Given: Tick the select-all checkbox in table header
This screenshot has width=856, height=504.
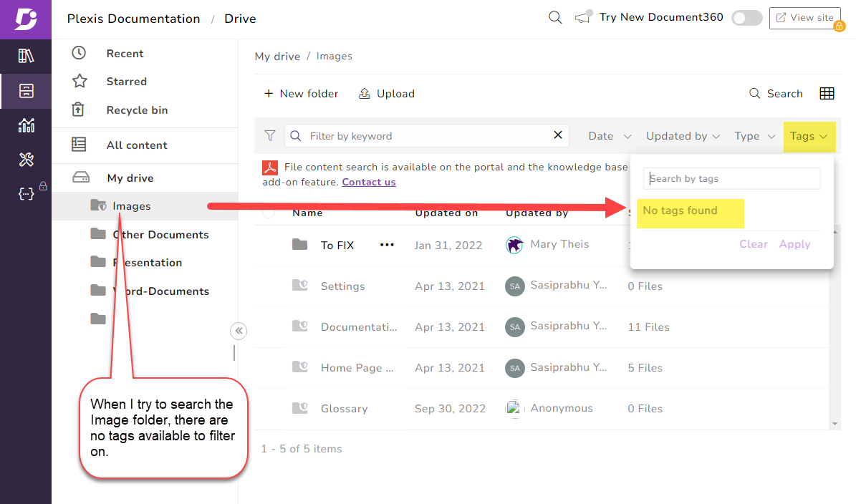Looking at the screenshot, I should (x=269, y=213).
